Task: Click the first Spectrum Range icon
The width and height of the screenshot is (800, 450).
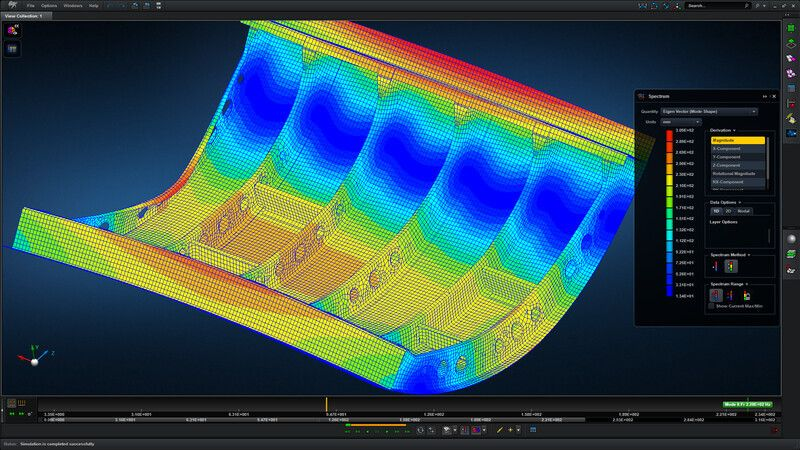Action: click(x=716, y=295)
